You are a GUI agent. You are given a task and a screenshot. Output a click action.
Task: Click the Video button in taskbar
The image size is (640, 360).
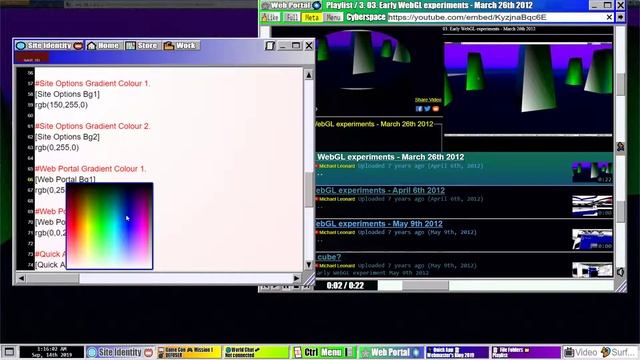point(581,352)
